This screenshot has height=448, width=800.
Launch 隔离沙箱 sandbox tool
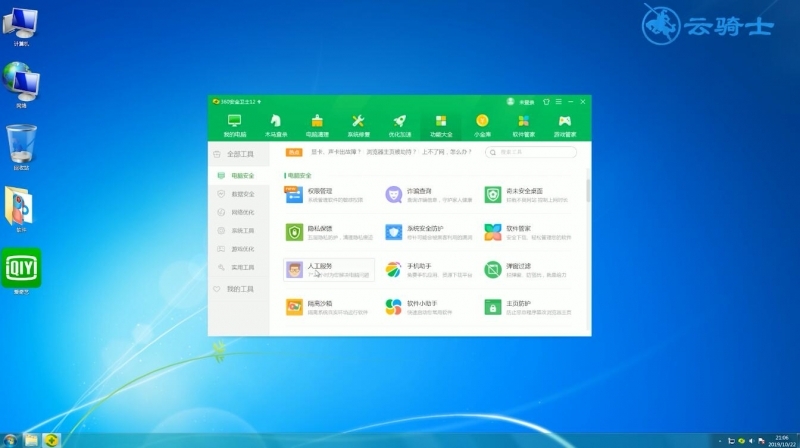[x=329, y=307]
